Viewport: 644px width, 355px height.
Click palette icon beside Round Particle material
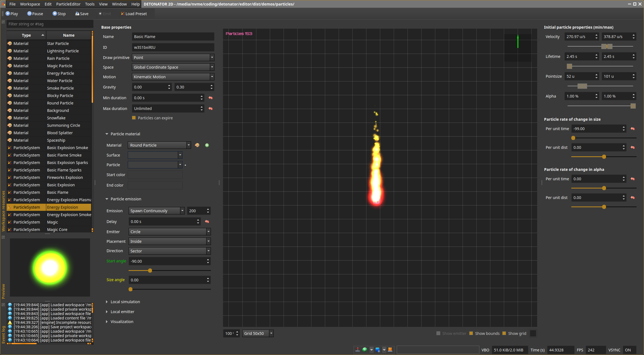tap(197, 145)
